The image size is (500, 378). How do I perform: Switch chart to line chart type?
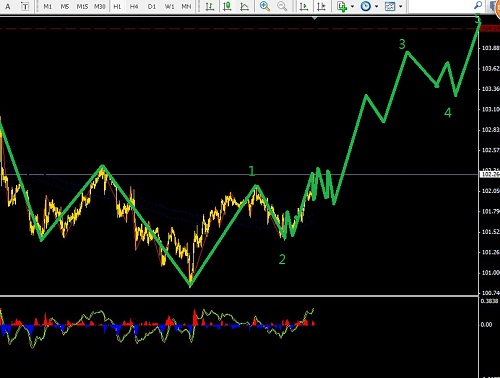245,6
